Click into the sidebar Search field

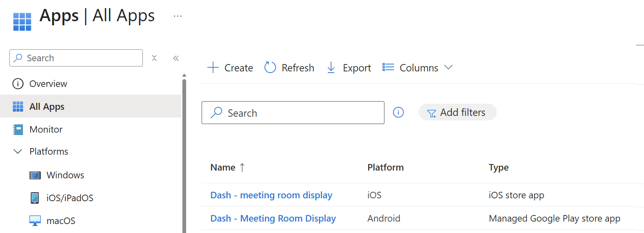point(76,58)
